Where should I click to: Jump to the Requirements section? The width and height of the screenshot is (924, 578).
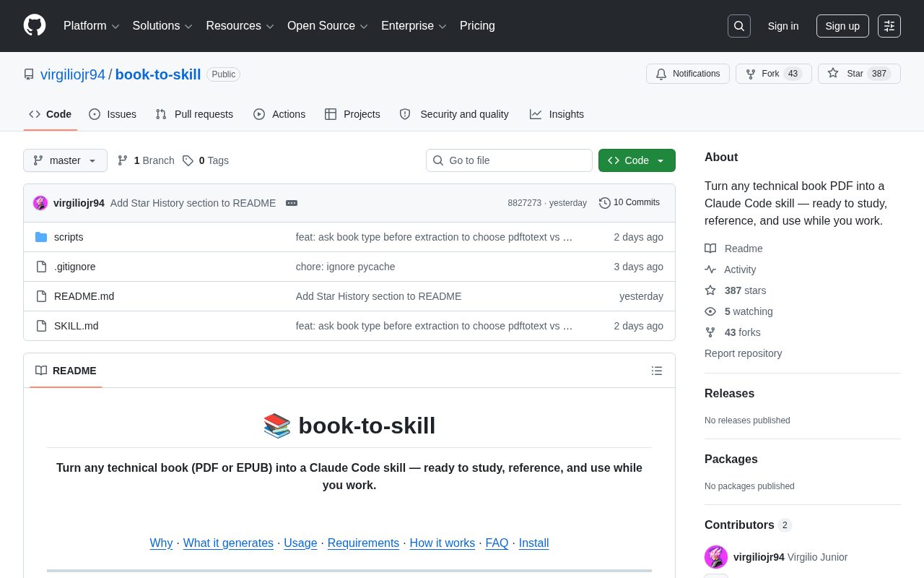point(363,543)
